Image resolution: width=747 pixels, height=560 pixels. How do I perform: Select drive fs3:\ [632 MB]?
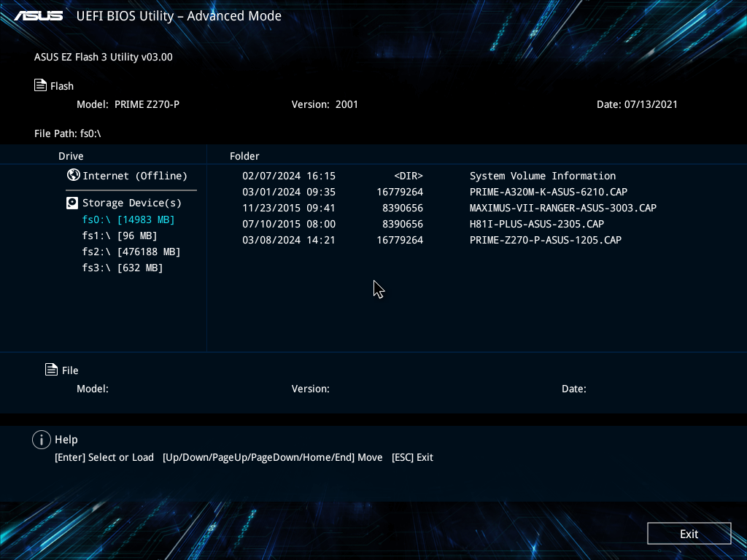tap(123, 268)
